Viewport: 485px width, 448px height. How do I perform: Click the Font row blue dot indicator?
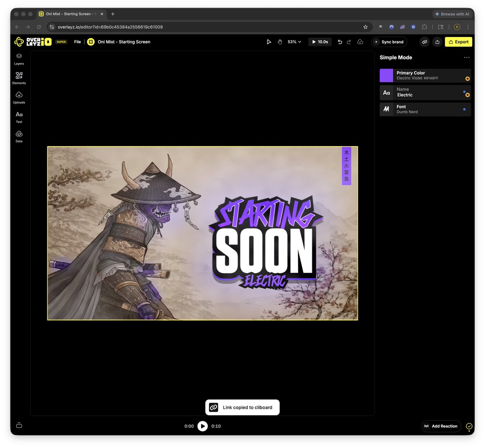464,109
